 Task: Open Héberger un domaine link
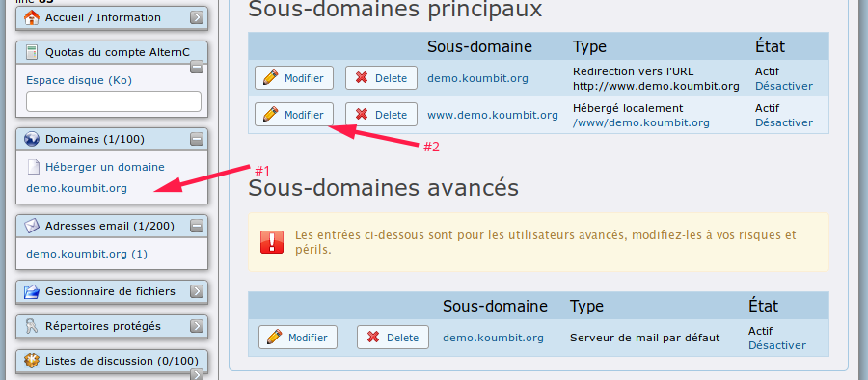(x=104, y=167)
